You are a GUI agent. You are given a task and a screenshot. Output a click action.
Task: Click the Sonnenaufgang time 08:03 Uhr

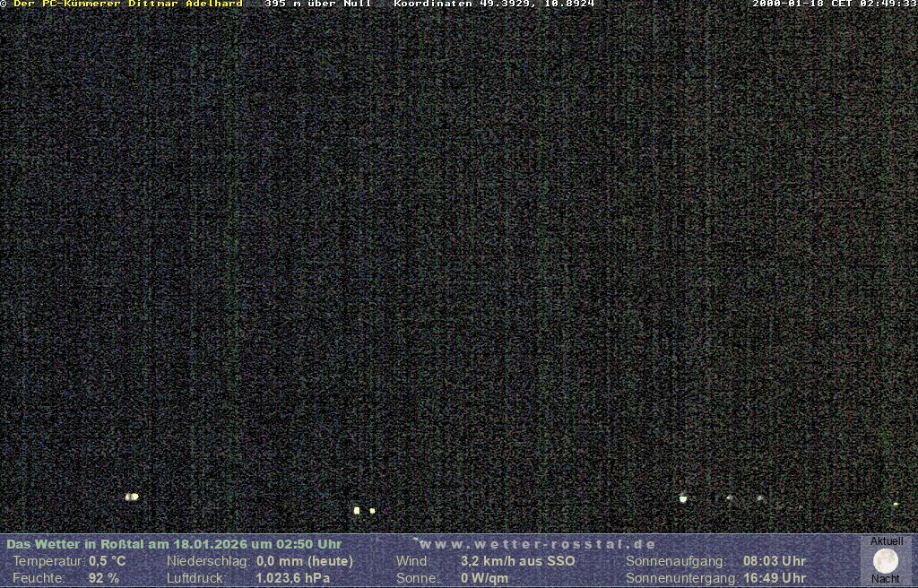coord(774,561)
